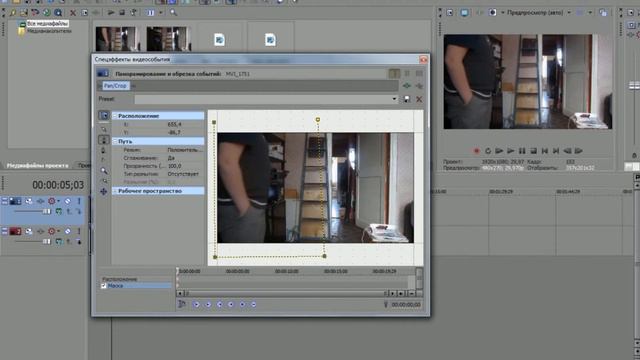Open the Режим value dropdown
The height and width of the screenshot is (360, 640).
184,150
